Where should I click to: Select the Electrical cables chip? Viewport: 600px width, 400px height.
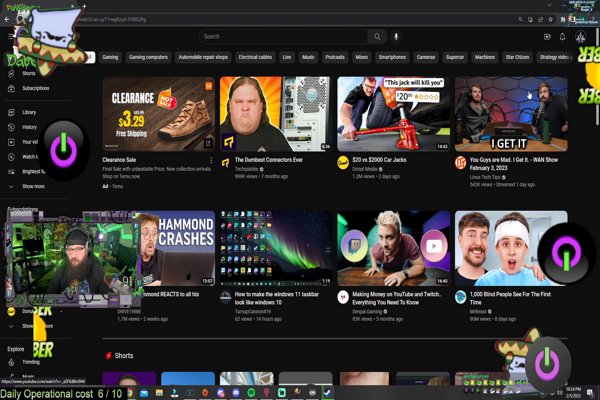255,57
